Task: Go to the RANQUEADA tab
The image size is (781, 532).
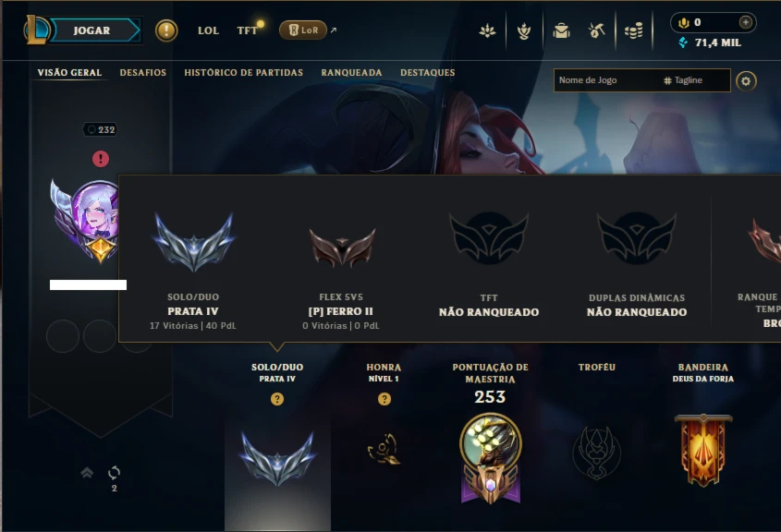Action: (351, 73)
